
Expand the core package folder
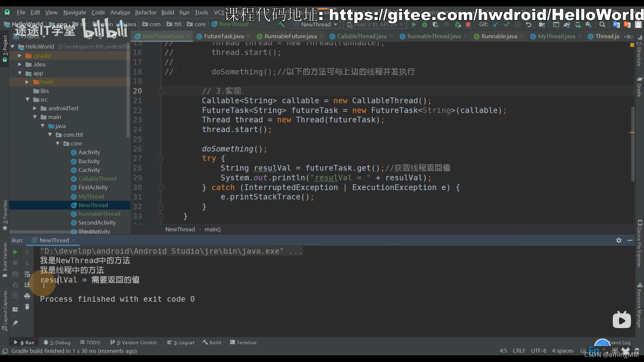click(58, 143)
